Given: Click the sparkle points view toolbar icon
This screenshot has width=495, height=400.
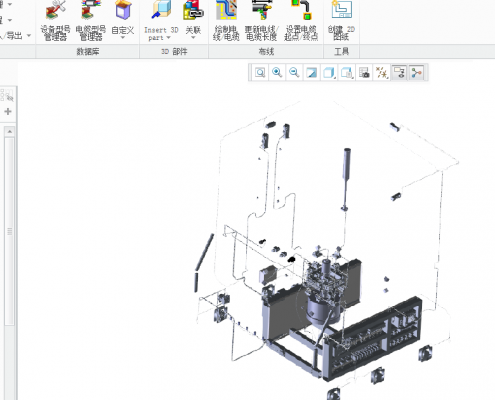Looking at the screenshot, I should (x=382, y=73).
